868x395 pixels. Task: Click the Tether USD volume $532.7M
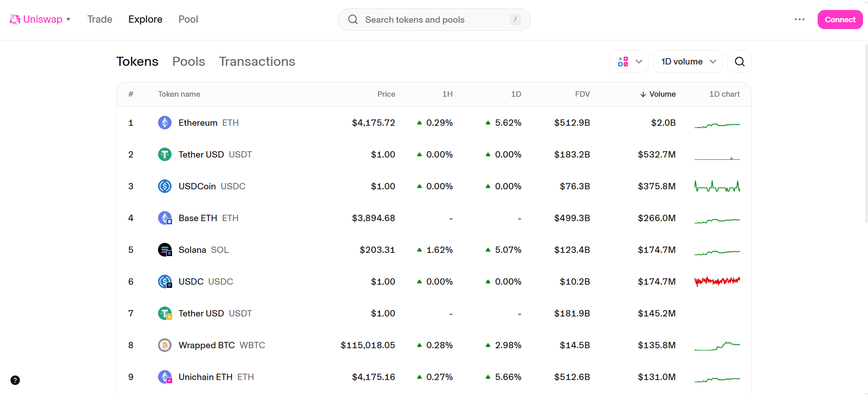pos(656,154)
